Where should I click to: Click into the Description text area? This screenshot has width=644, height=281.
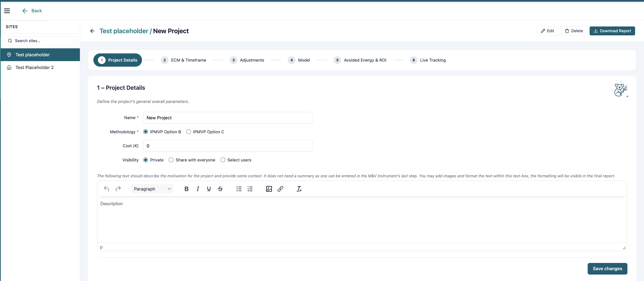pyautogui.click(x=362, y=219)
